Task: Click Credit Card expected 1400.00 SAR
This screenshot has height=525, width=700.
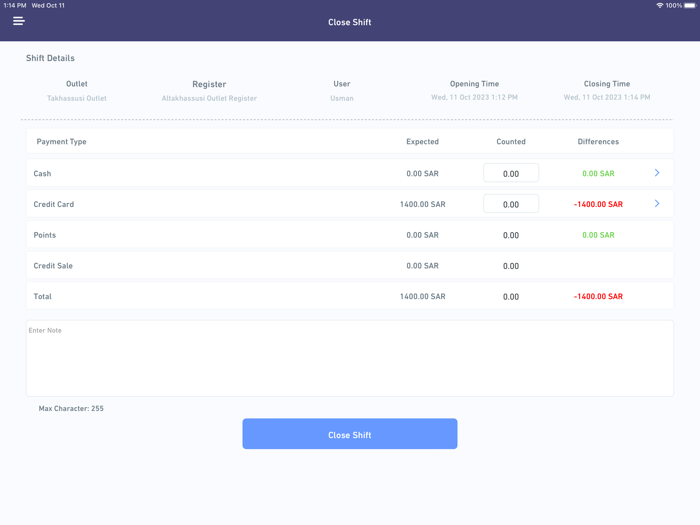Action: tap(422, 204)
